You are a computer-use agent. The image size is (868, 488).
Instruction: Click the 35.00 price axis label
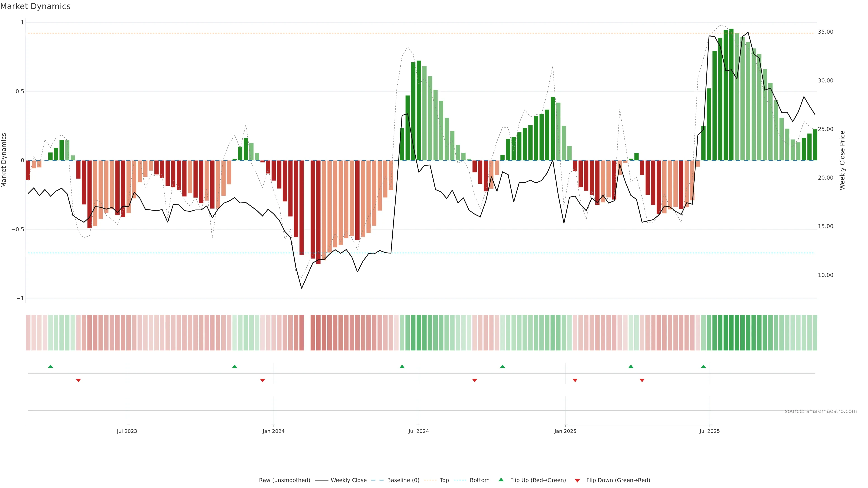pos(825,32)
